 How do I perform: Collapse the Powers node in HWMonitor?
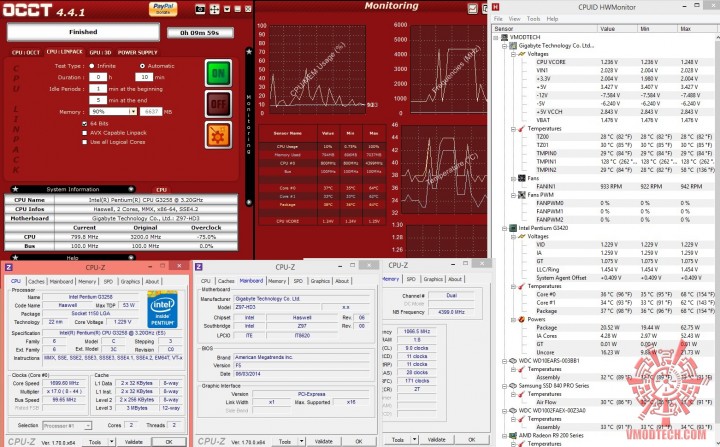(513, 319)
